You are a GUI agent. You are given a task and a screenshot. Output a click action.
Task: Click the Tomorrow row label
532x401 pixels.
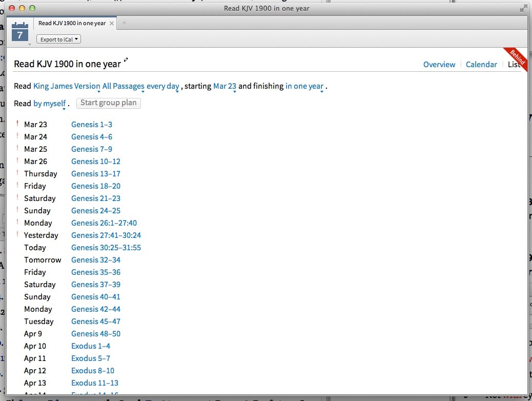pos(43,260)
